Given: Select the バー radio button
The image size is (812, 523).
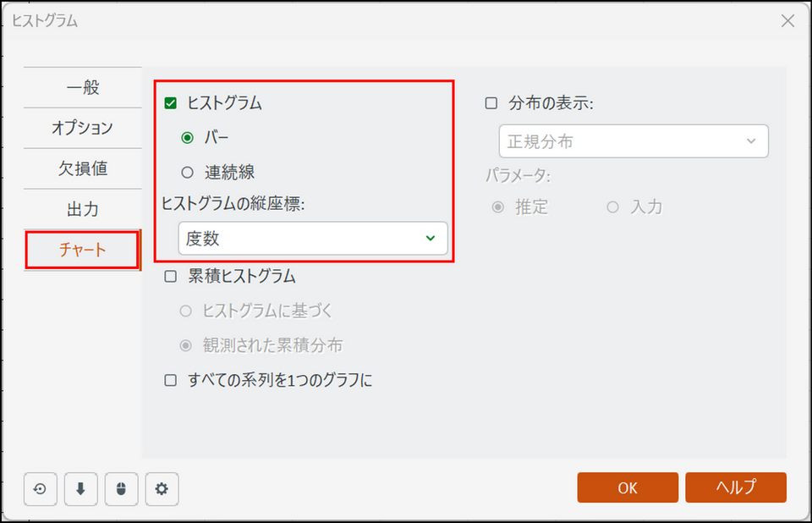Looking at the screenshot, I should [188, 137].
